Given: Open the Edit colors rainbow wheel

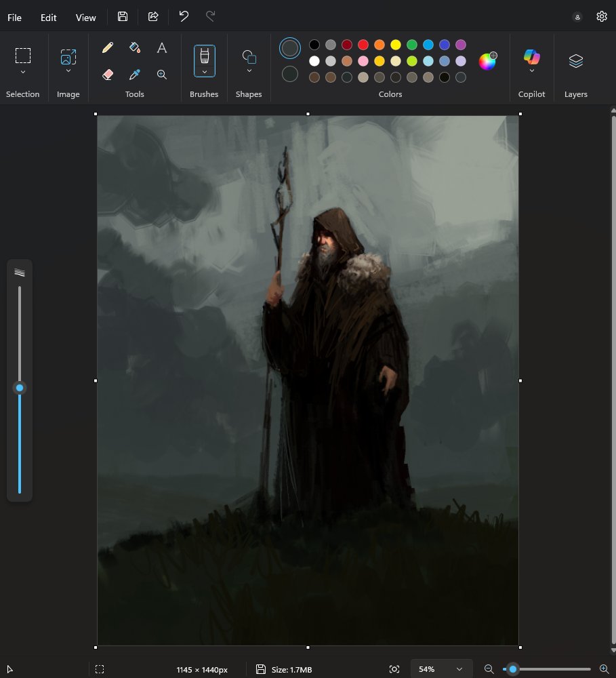Looking at the screenshot, I should click(x=488, y=61).
